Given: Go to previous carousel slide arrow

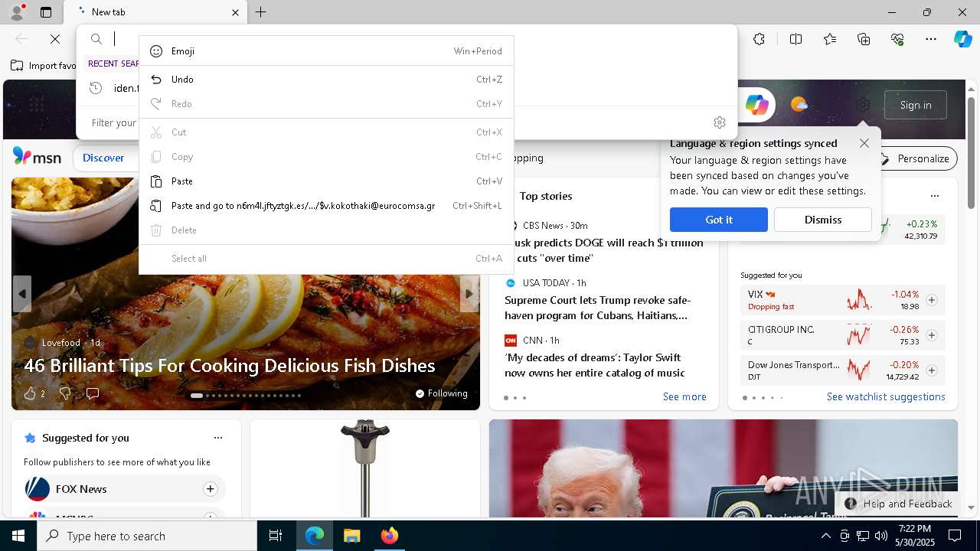Looking at the screenshot, I should pyautogui.click(x=21, y=294).
